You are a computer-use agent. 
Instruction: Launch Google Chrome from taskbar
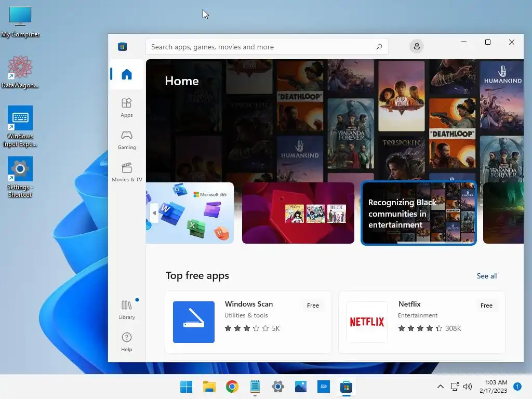tap(232, 387)
